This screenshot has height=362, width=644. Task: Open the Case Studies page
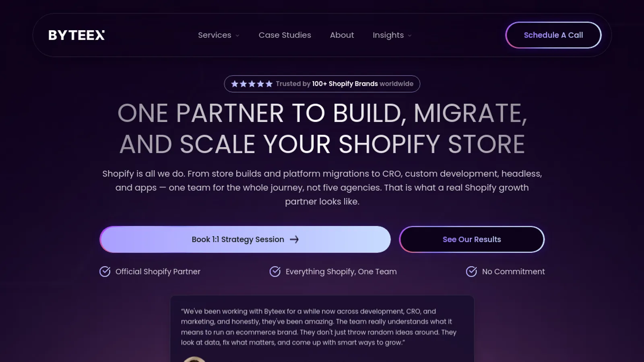pyautogui.click(x=285, y=35)
